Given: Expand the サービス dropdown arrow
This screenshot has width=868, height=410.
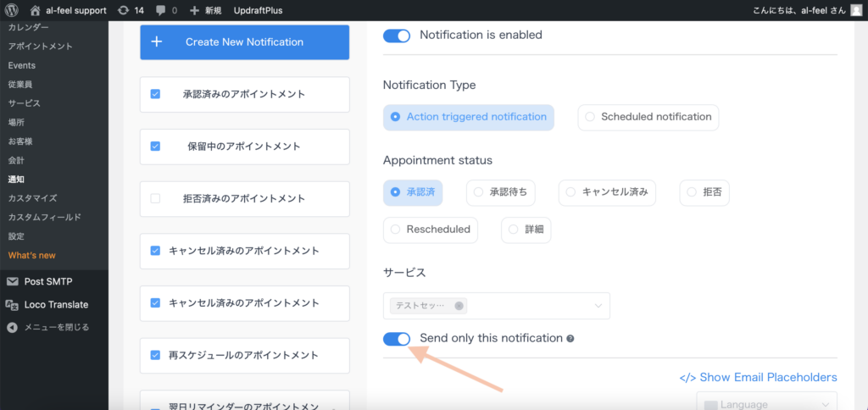Looking at the screenshot, I should point(598,306).
